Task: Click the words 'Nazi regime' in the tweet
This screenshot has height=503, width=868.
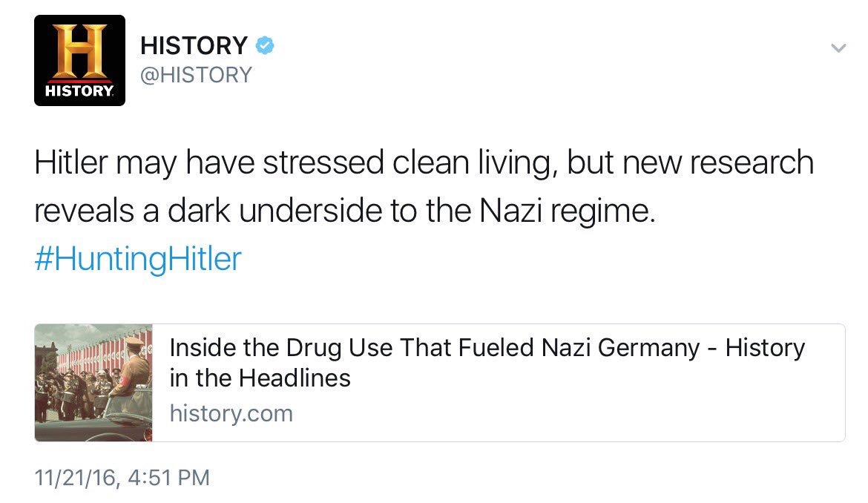Action: [x=567, y=212]
